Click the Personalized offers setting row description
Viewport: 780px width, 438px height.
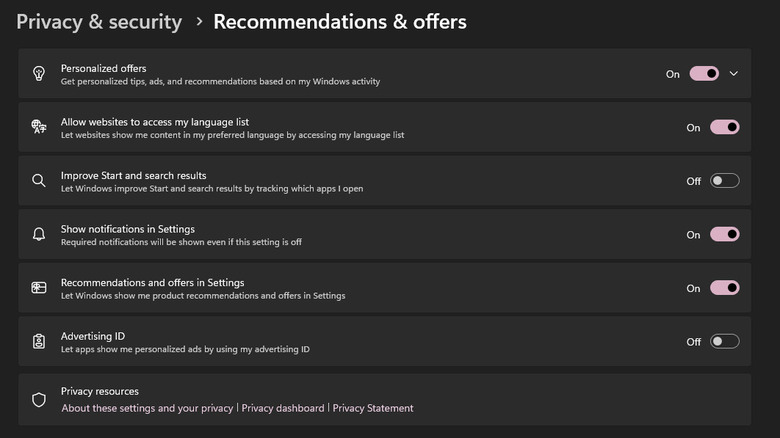point(220,81)
